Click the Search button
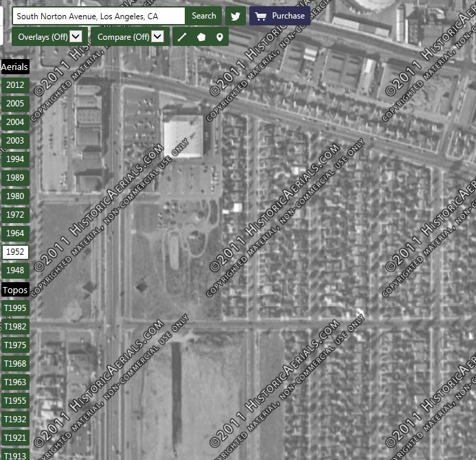 (204, 16)
